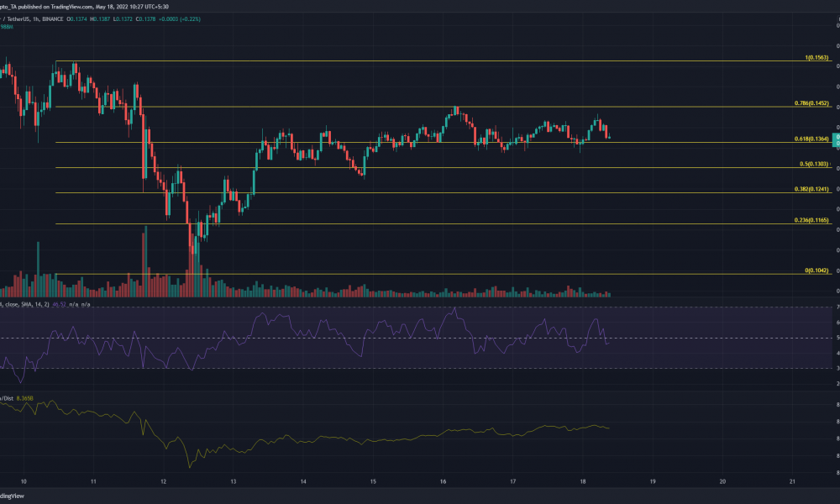Click the low price value L0.1372
Image resolution: width=840 pixels, height=504 pixels.
coord(123,19)
